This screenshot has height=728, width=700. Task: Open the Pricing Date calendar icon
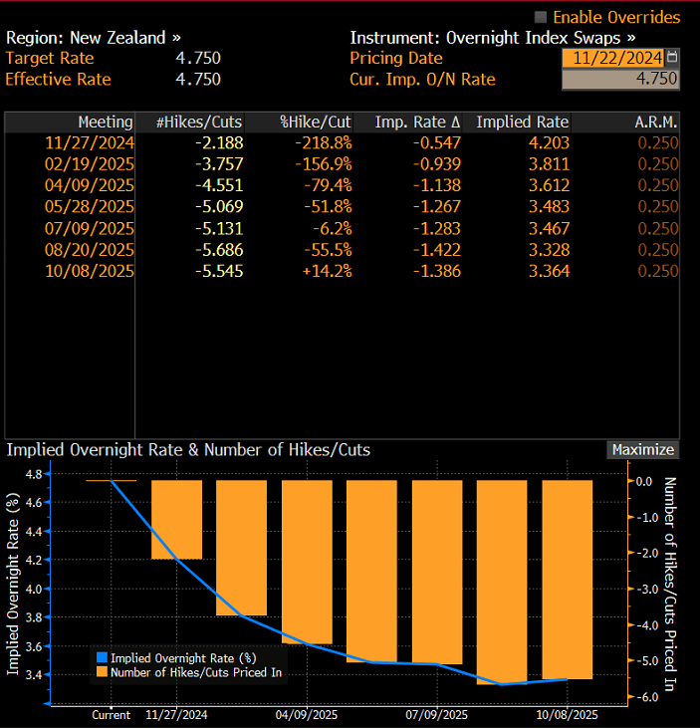[x=672, y=58]
